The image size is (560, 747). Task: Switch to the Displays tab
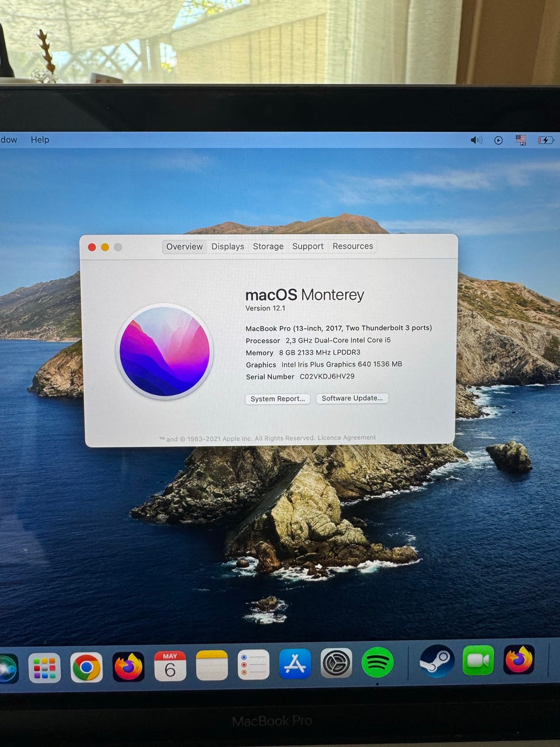pos(228,246)
